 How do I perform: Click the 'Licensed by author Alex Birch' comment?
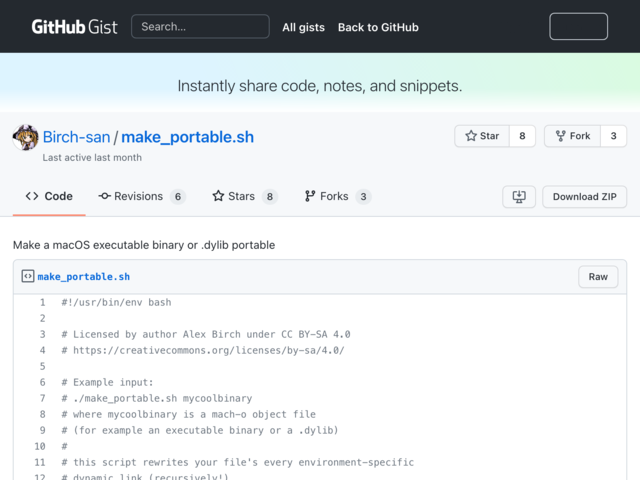click(x=206, y=334)
